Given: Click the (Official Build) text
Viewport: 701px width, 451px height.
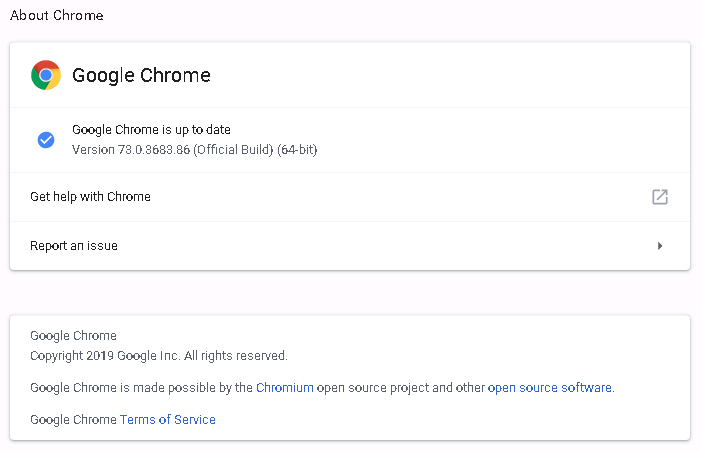Looking at the screenshot, I should coord(233,149).
